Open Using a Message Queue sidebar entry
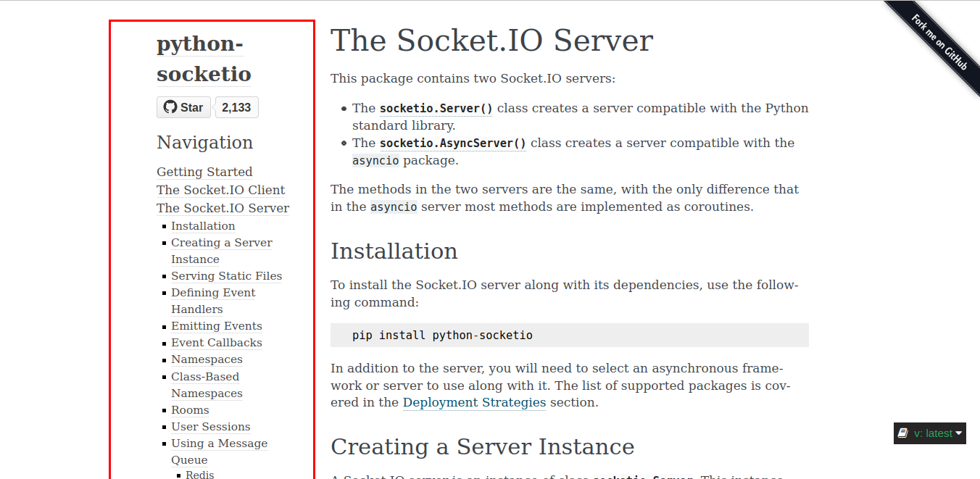980x479 pixels. (219, 451)
